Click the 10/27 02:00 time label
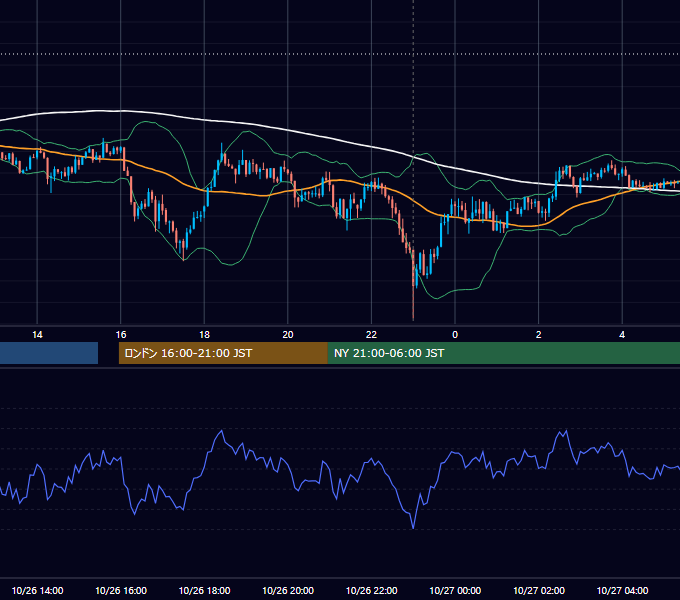 coord(539,590)
